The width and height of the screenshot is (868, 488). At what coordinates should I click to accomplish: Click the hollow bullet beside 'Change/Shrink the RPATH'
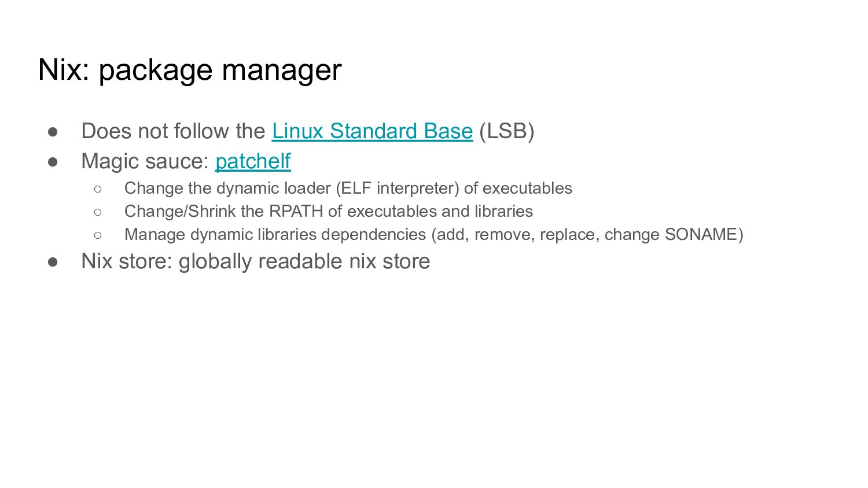coord(97,212)
